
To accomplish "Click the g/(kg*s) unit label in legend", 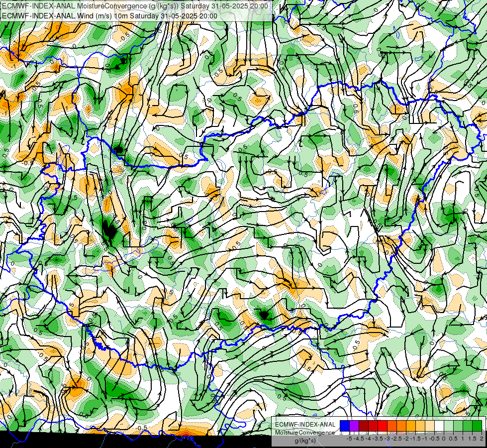I will [x=305, y=441].
